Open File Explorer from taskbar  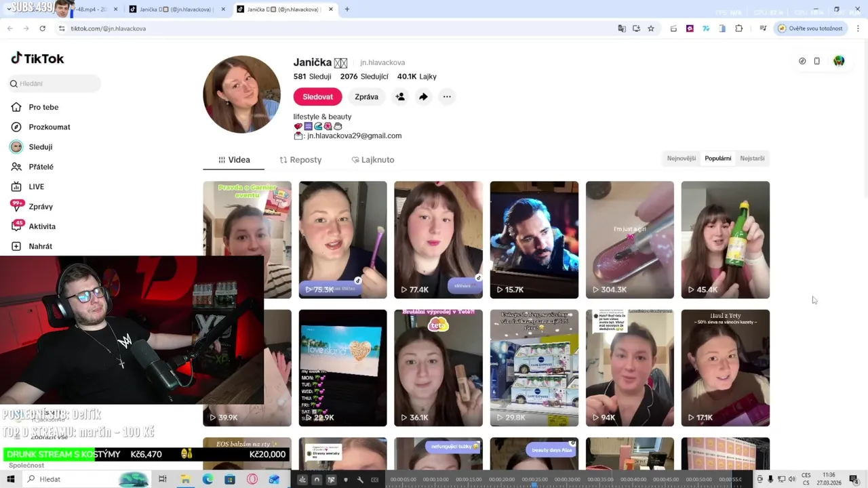[185, 479]
